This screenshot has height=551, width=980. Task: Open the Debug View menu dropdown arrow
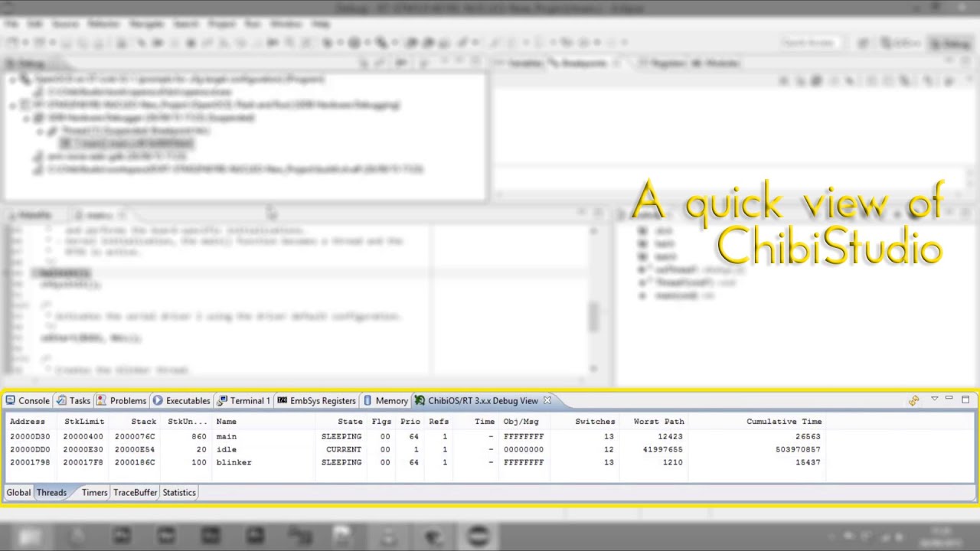coord(934,399)
